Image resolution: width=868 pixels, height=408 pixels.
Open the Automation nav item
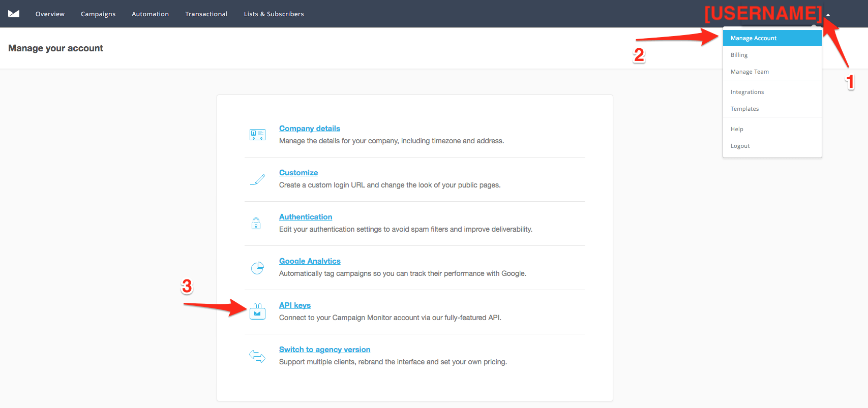pos(150,14)
